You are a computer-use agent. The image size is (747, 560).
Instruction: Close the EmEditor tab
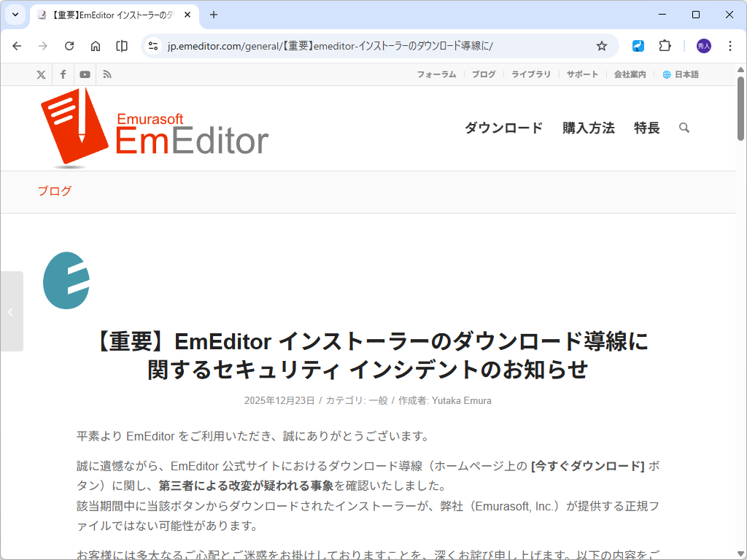[x=187, y=15]
